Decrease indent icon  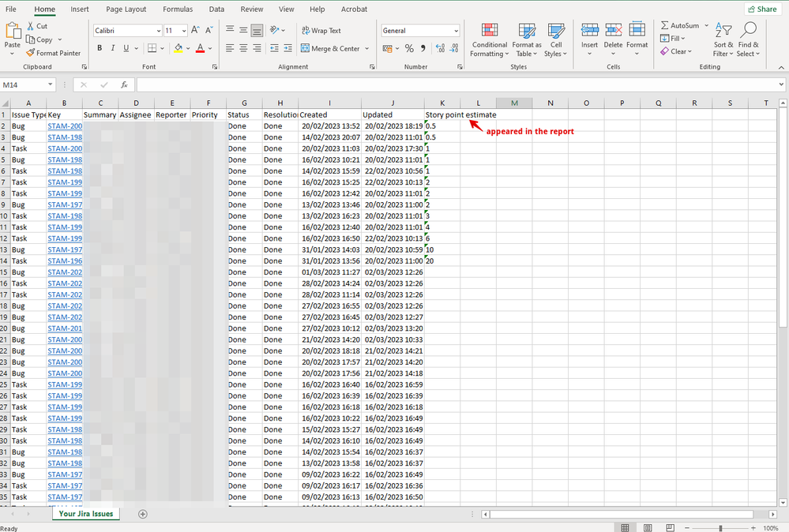coord(274,48)
